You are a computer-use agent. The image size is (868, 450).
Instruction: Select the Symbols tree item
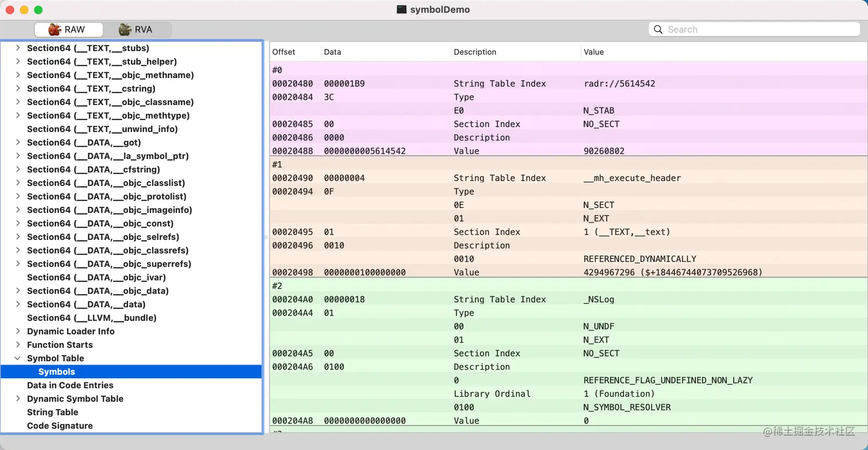click(131, 372)
